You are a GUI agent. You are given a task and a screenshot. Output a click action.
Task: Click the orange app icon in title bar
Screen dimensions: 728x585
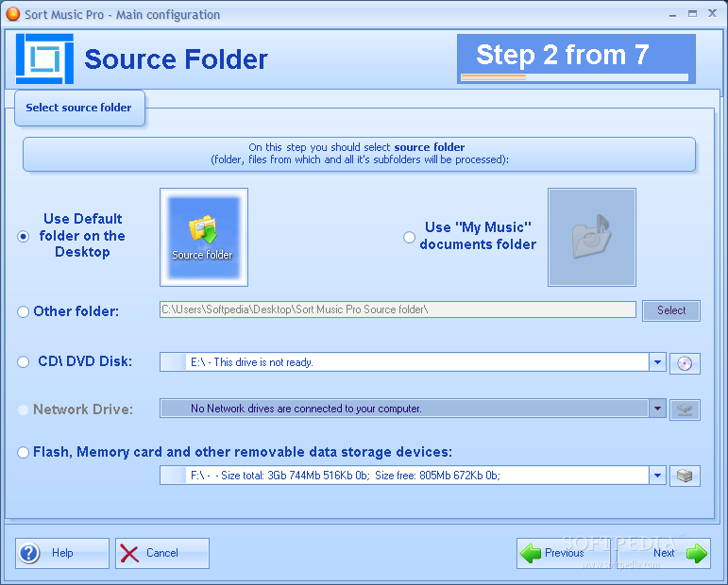12,14
